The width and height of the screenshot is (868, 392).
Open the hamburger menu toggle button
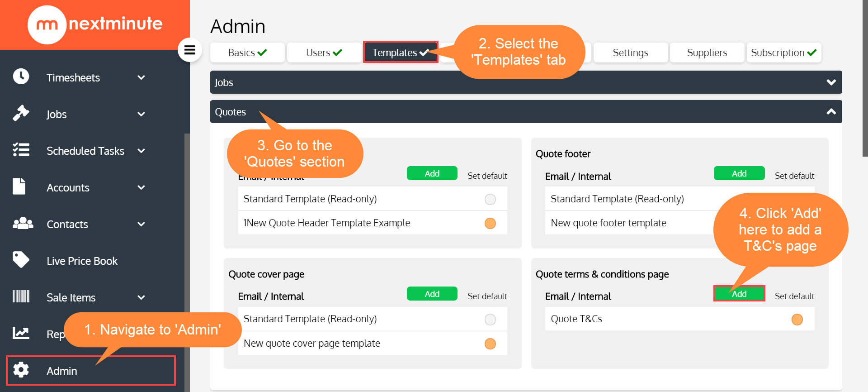click(189, 50)
